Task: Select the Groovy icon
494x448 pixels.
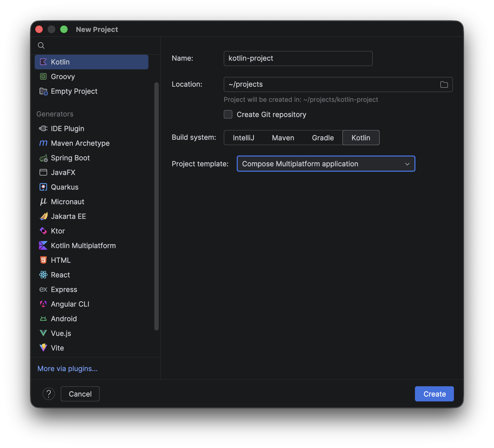Action: (43, 77)
